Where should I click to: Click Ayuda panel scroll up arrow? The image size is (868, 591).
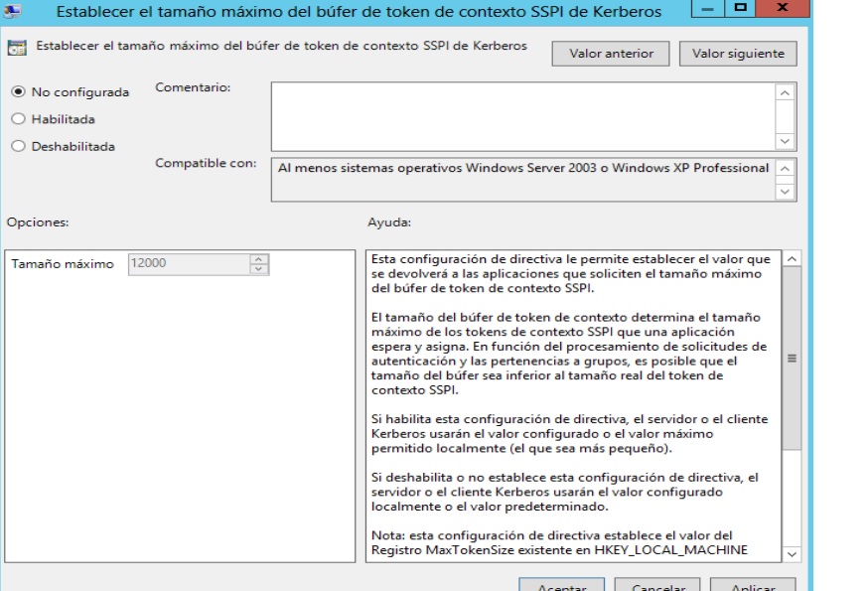pyautogui.click(x=792, y=259)
